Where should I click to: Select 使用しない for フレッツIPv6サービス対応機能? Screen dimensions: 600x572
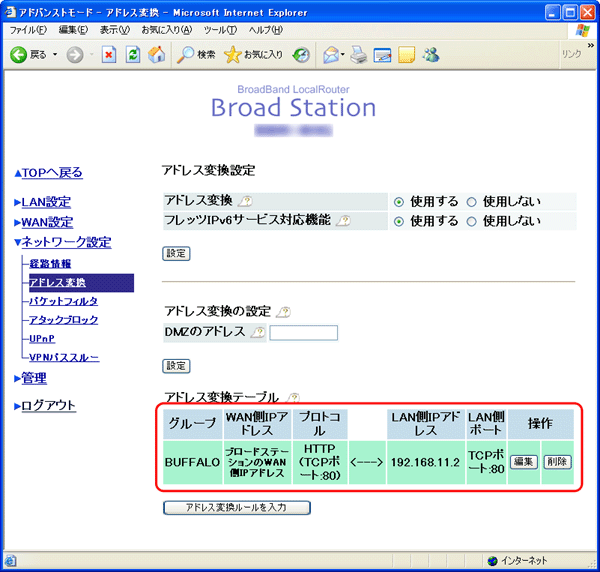point(471,222)
